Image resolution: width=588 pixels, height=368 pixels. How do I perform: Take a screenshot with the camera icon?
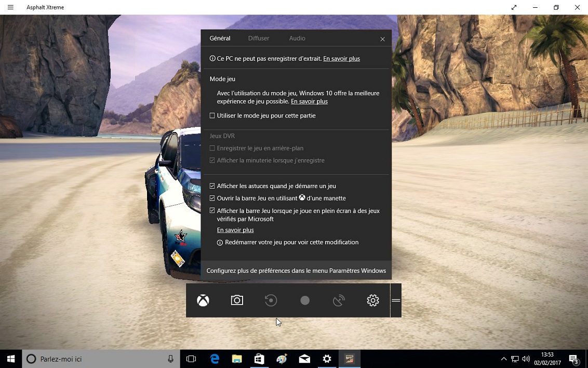click(237, 300)
